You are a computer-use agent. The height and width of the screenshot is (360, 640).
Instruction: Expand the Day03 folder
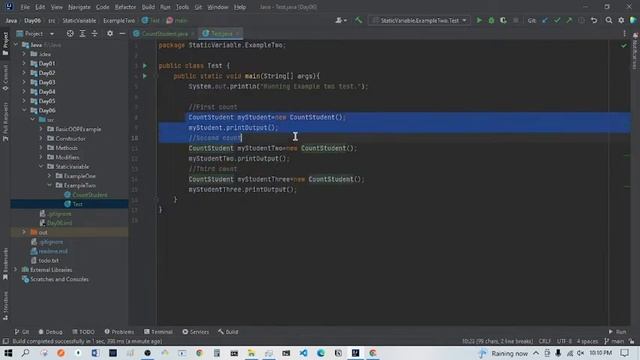pos(24,82)
